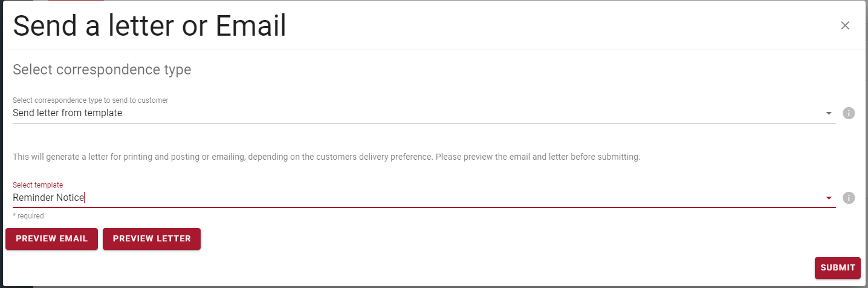The width and height of the screenshot is (868, 288).
Task: Submit the correspondence form
Action: 837,268
